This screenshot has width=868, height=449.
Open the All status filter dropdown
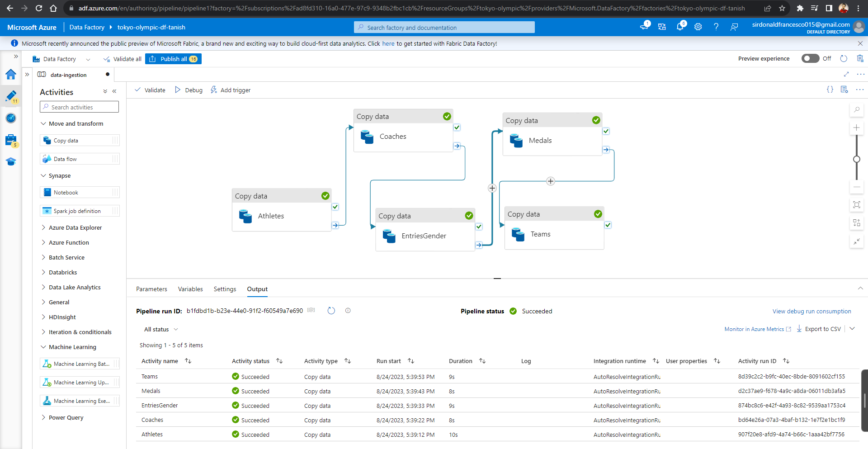click(x=161, y=329)
